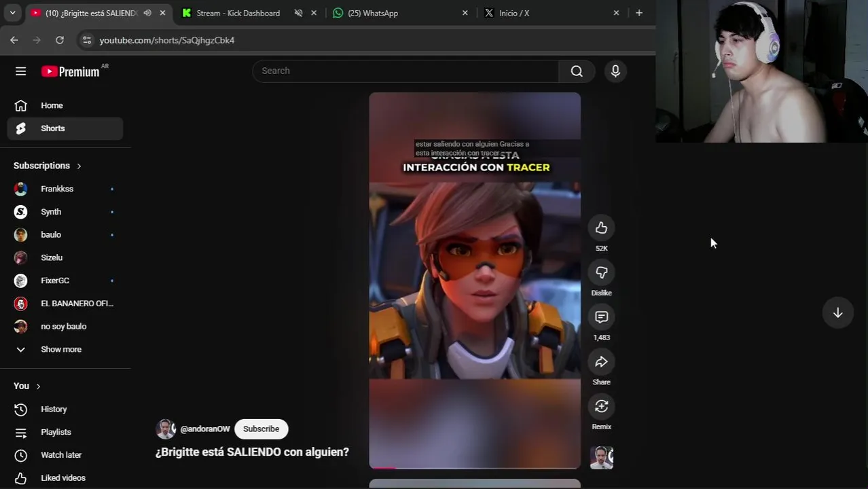The image size is (868, 489).
Task: Open tab search dropdown arrow
Action: coord(12,13)
